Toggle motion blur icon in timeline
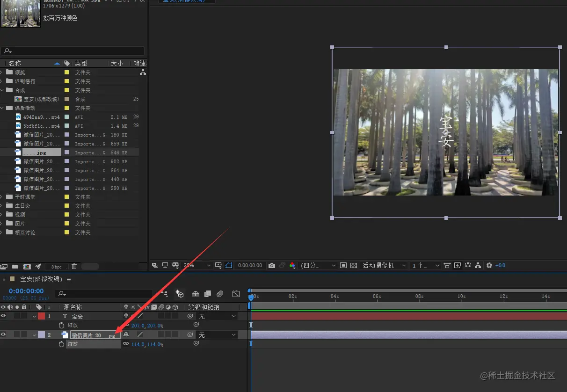Image resolution: width=567 pixels, height=392 pixels. [x=220, y=294]
